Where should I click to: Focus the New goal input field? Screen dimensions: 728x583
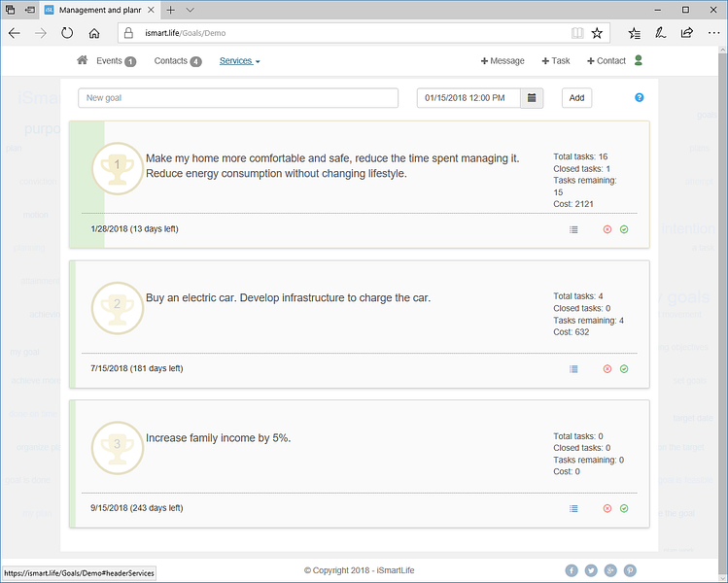point(238,98)
